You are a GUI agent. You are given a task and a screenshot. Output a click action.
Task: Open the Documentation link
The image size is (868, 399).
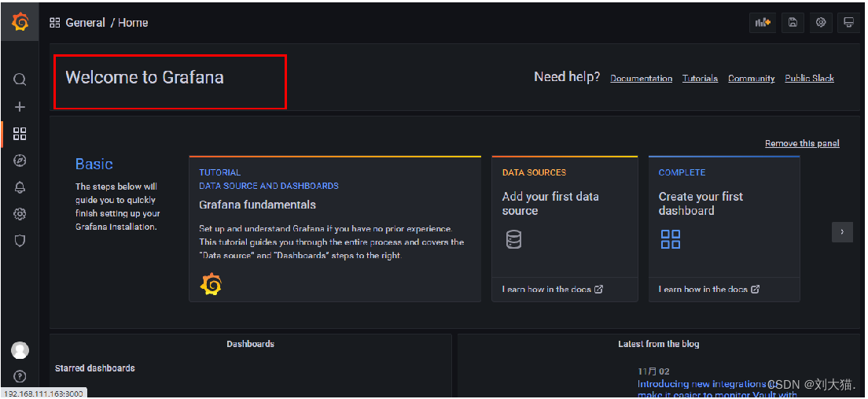(641, 79)
